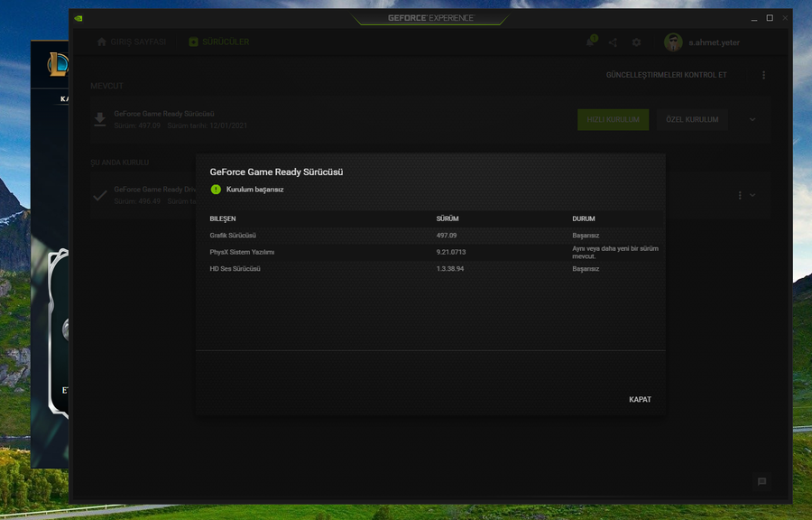Switch to the GİRİŞ SAYFASI tab
Image resolution: width=812 pixels, height=520 pixels.
(x=132, y=42)
